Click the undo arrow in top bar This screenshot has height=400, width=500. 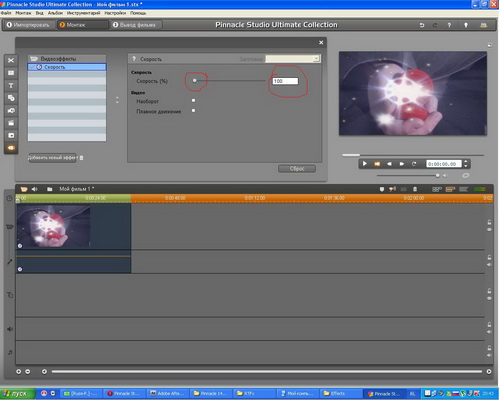pyautogui.click(x=422, y=25)
